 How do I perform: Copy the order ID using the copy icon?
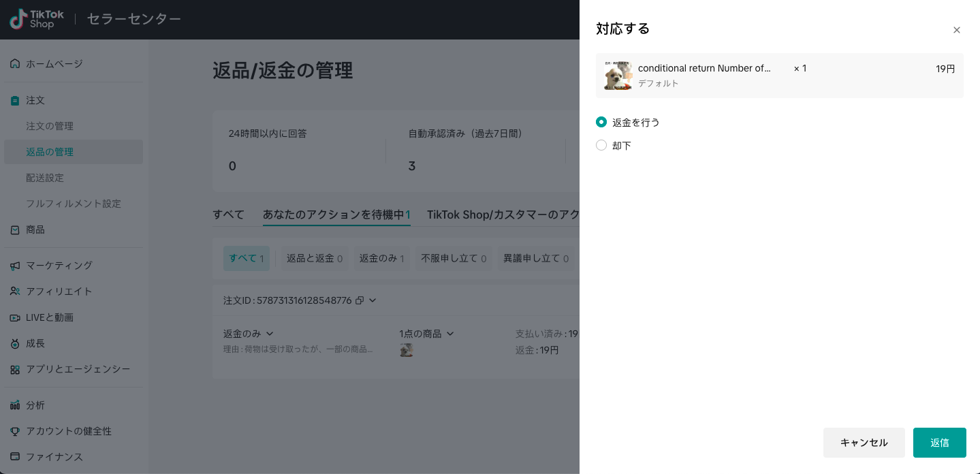pos(360,300)
